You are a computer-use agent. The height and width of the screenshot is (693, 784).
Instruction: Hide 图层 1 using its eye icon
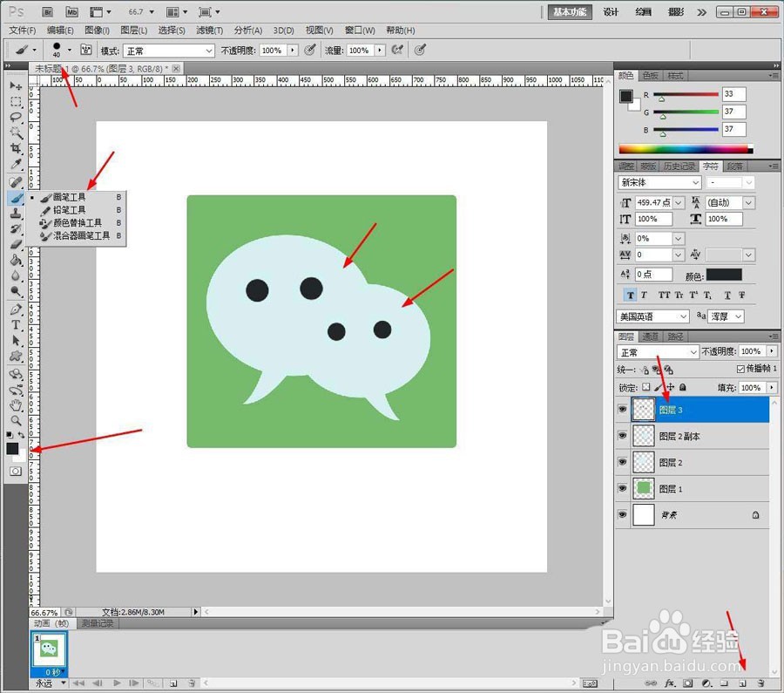pos(623,488)
